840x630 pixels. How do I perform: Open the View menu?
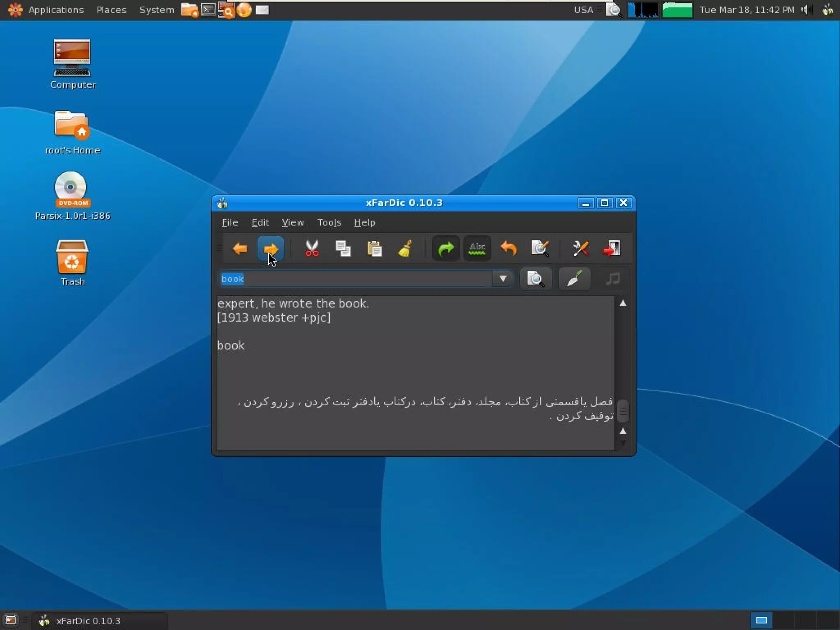tap(292, 222)
